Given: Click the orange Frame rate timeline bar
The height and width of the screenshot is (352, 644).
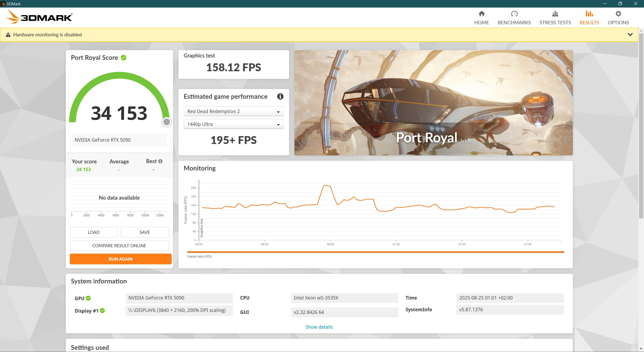Looking at the screenshot, I should (x=375, y=252).
